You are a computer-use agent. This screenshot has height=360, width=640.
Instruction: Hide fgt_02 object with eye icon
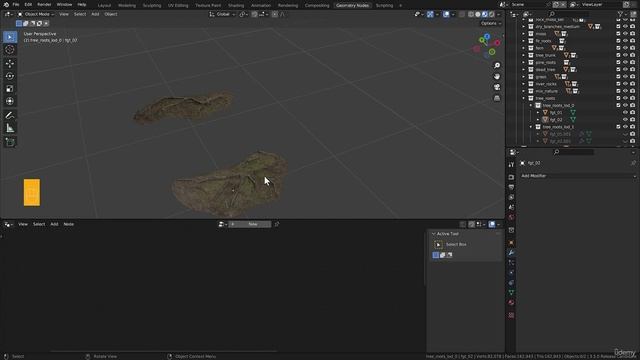(625, 120)
